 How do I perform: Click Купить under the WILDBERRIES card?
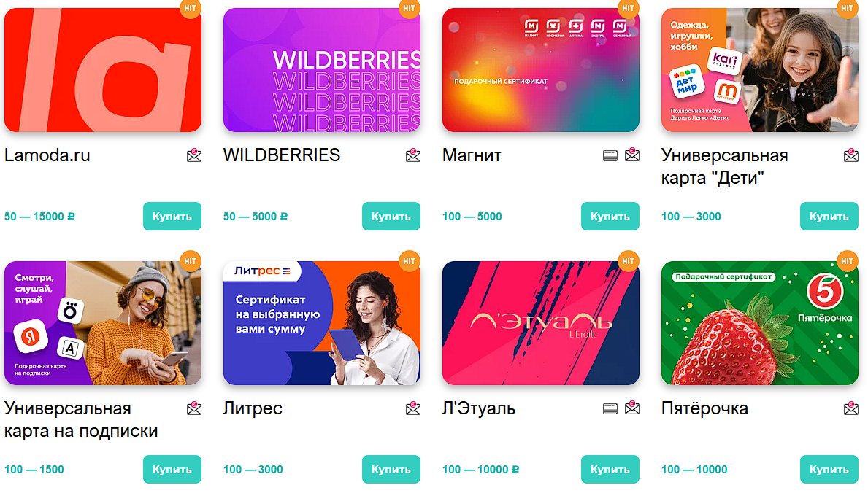391,217
